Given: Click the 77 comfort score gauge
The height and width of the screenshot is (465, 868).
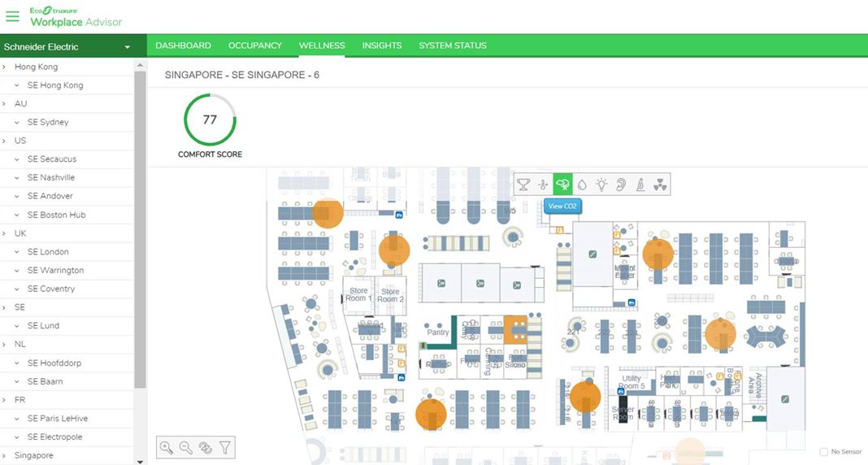Looking at the screenshot, I should 210,120.
